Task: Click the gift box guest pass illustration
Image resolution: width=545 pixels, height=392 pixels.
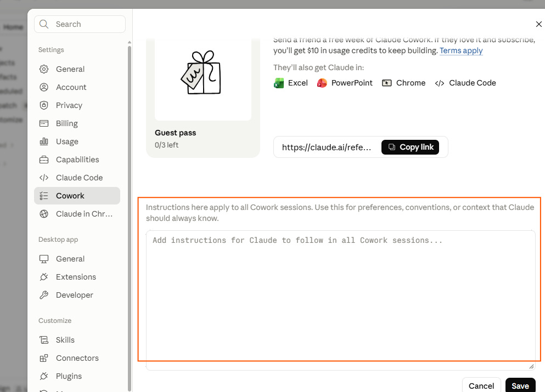Action: [201, 72]
